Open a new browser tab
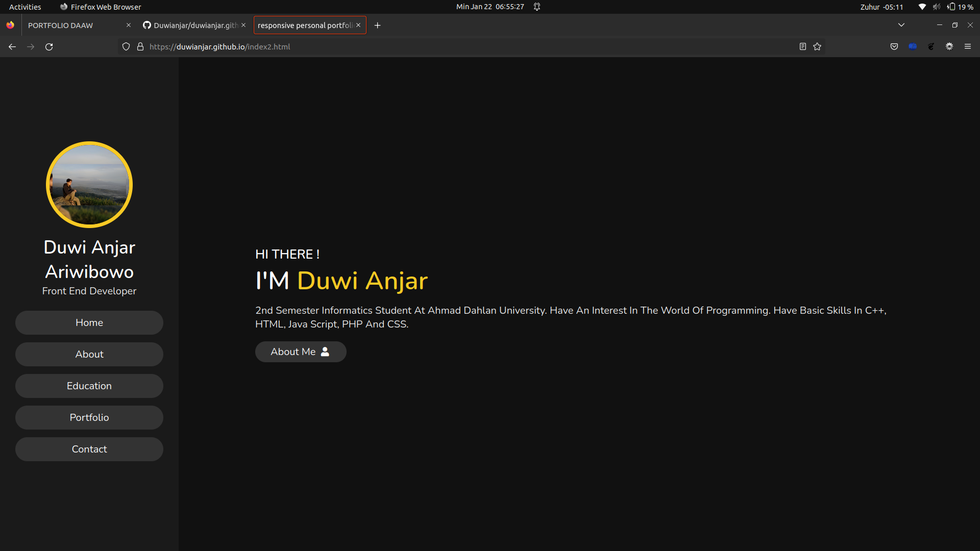The height and width of the screenshot is (551, 980). click(377, 25)
